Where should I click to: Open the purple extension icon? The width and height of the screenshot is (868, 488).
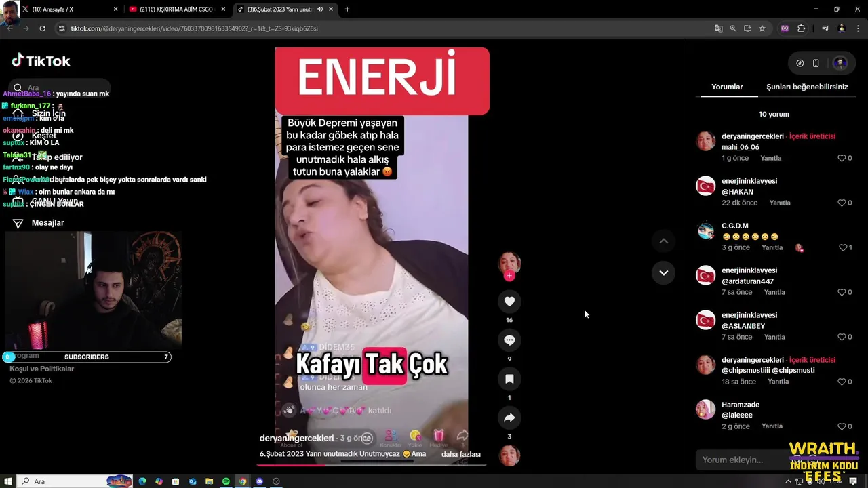[x=785, y=28]
